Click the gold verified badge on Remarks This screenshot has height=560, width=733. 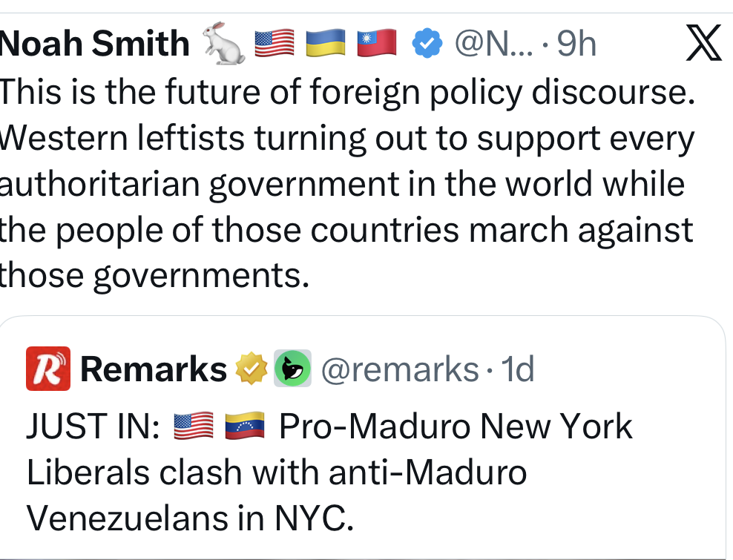point(251,369)
